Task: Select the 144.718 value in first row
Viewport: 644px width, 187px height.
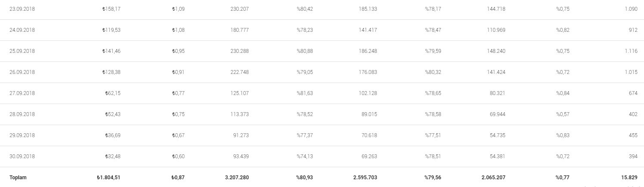Action: [x=496, y=9]
